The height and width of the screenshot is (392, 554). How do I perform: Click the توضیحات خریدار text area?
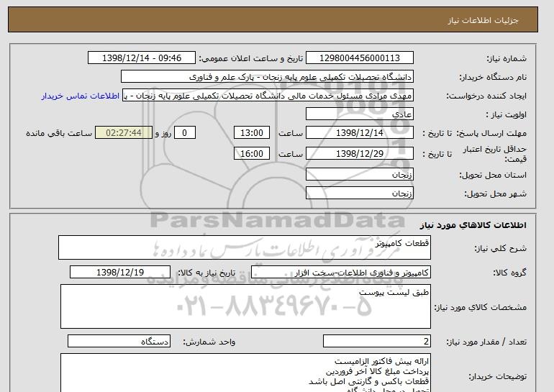245,373
